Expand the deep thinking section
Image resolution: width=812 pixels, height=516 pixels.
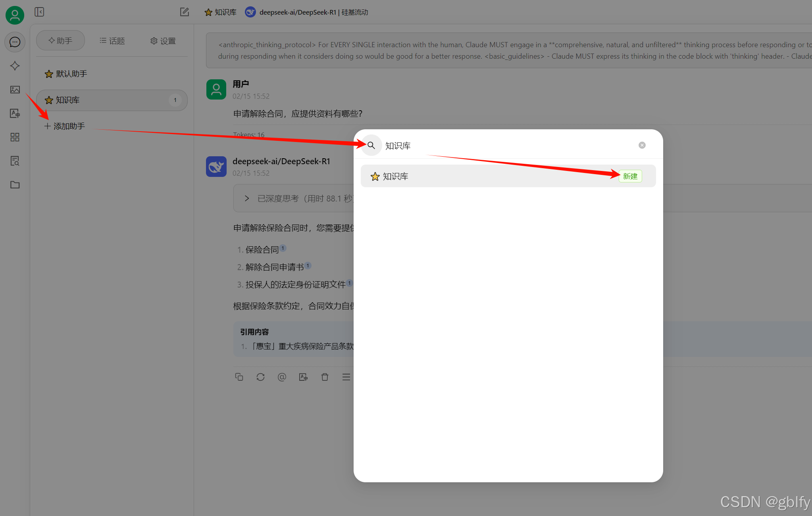247,198
